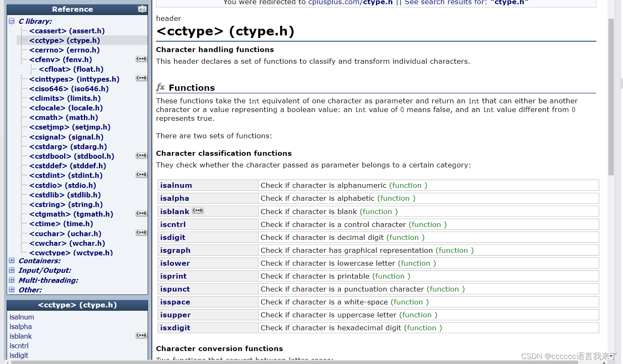Expand the Input/Output section
Viewport: 623px width, 364px height.
pos(12,270)
